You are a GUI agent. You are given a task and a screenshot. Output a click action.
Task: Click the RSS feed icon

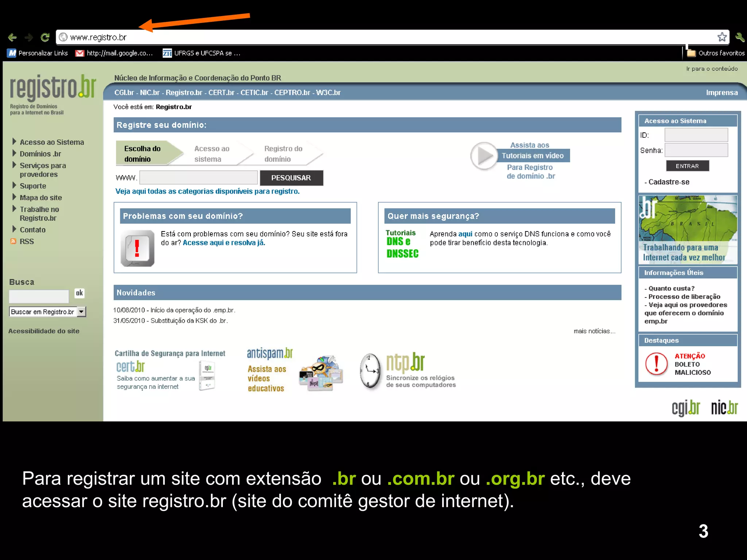(x=13, y=241)
